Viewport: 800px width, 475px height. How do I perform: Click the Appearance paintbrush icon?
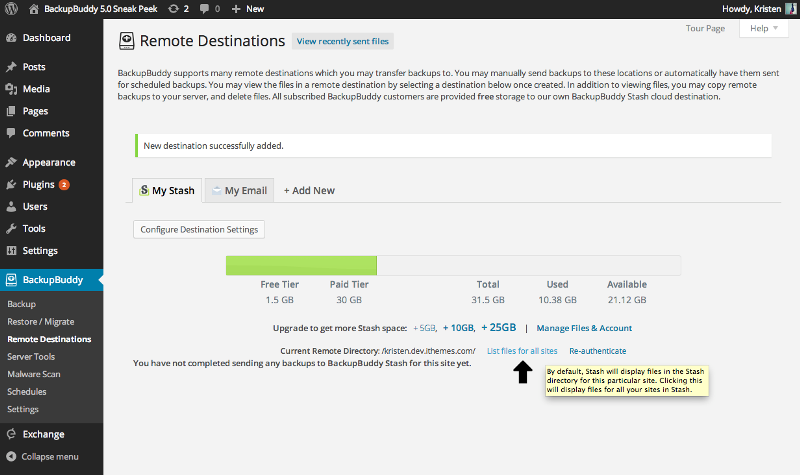[11, 162]
